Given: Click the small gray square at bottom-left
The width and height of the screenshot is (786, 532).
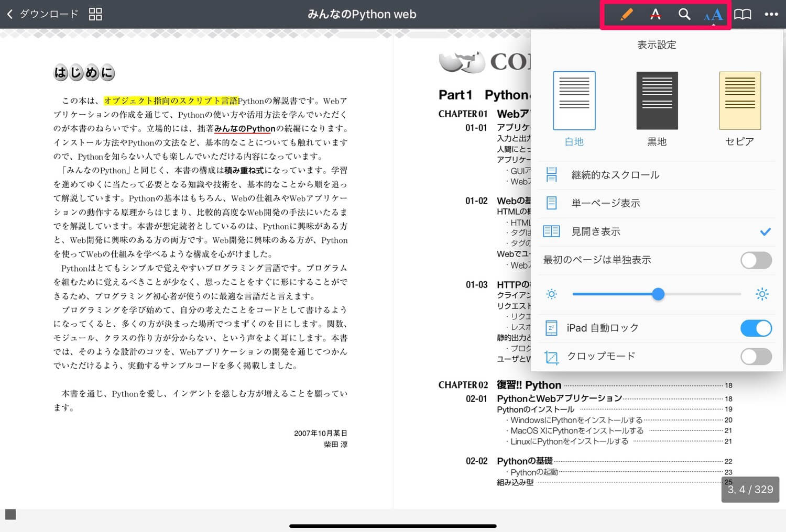Looking at the screenshot, I should click(10, 514).
